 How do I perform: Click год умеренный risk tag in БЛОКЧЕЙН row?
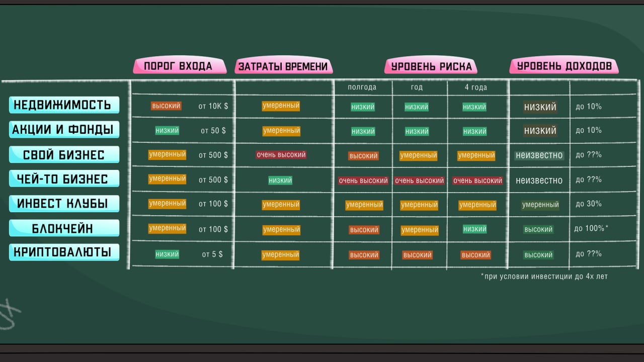[420, 230]
